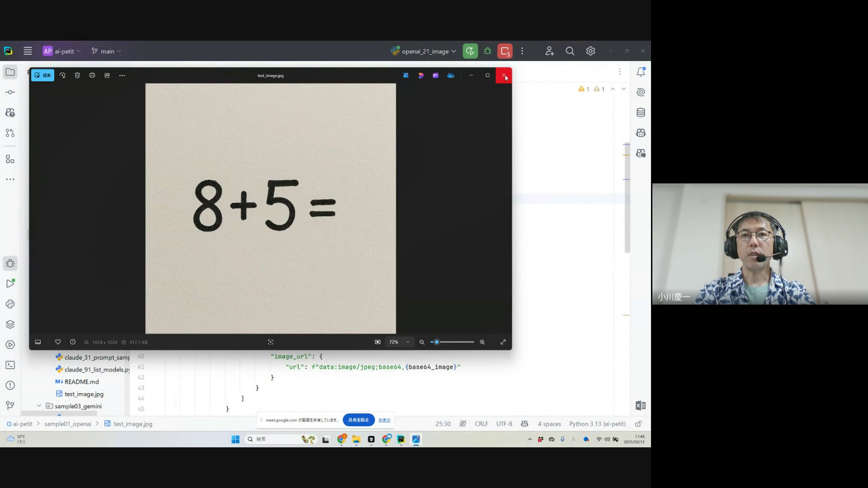
Task: Open the PyCharm hamburger main menu
Action: tap(28, 51)
